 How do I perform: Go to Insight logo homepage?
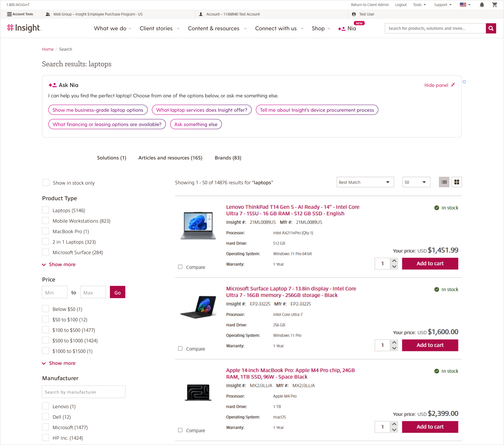pos(24,28)
